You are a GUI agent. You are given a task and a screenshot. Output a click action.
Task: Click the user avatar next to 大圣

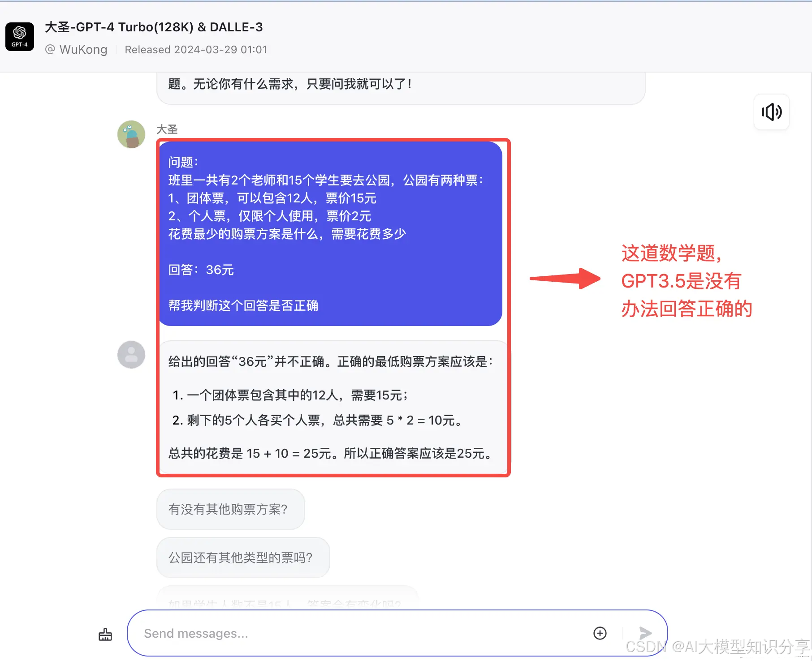pos(131,134)
